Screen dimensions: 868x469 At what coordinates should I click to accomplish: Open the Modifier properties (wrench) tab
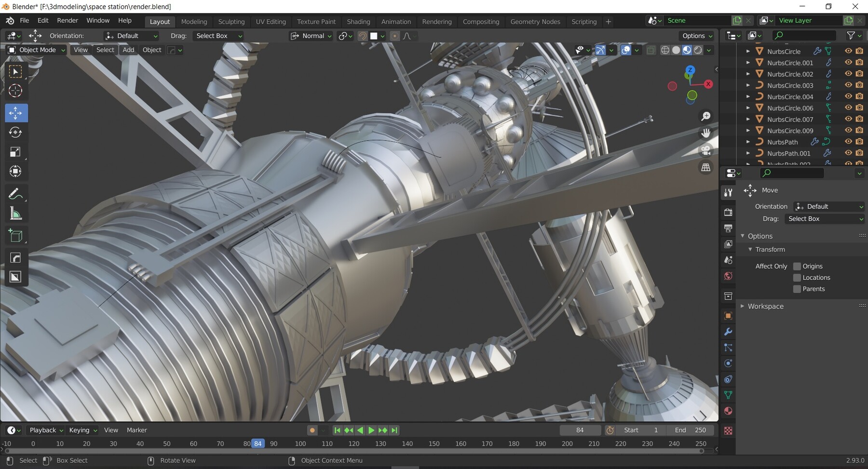click(x=728, y=332)
